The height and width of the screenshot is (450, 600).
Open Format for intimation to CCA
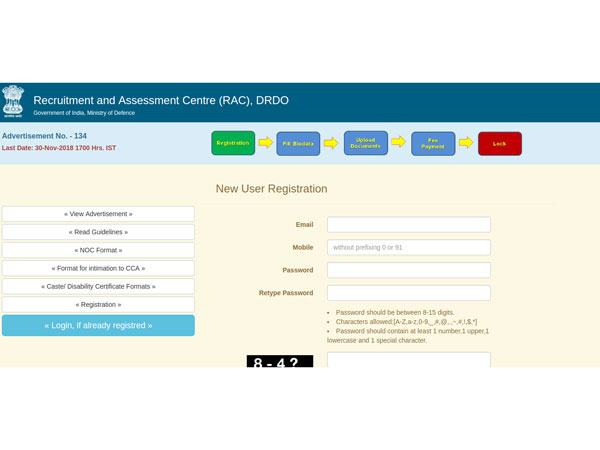98,268
